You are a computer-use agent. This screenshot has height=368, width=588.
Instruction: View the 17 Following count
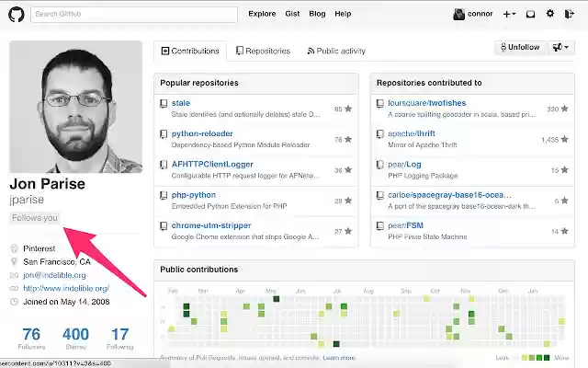(120, 339)
